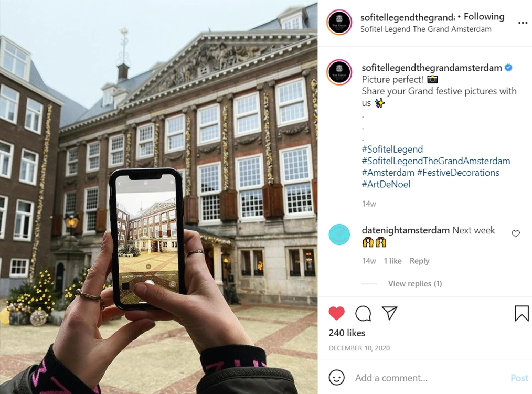Save post with the bookmark icon
This screenshot has width=532, height=394.
coord(522,313)
